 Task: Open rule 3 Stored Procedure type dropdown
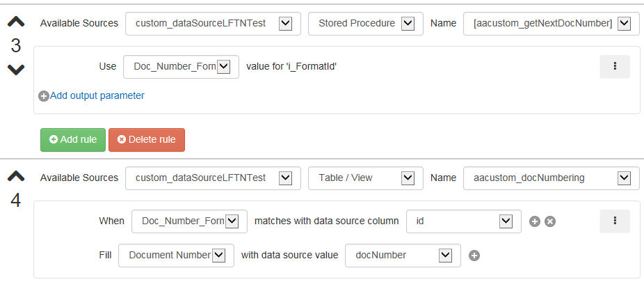click(366, 24)
